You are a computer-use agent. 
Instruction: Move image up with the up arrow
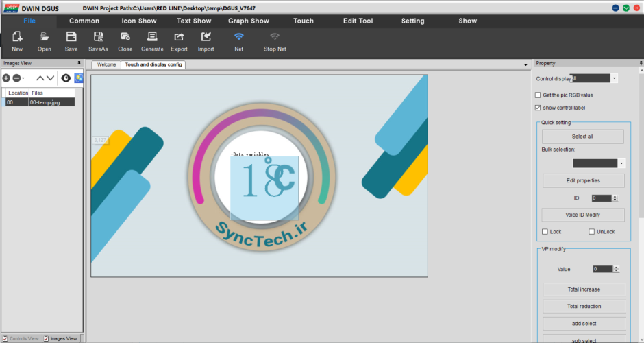[40, 78]
